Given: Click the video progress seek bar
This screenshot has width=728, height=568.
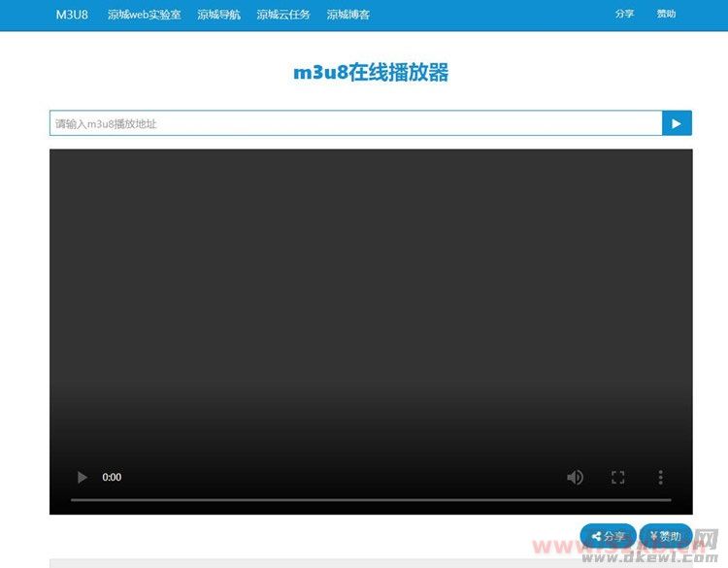Looking at the screenshot, I should 371,500.
